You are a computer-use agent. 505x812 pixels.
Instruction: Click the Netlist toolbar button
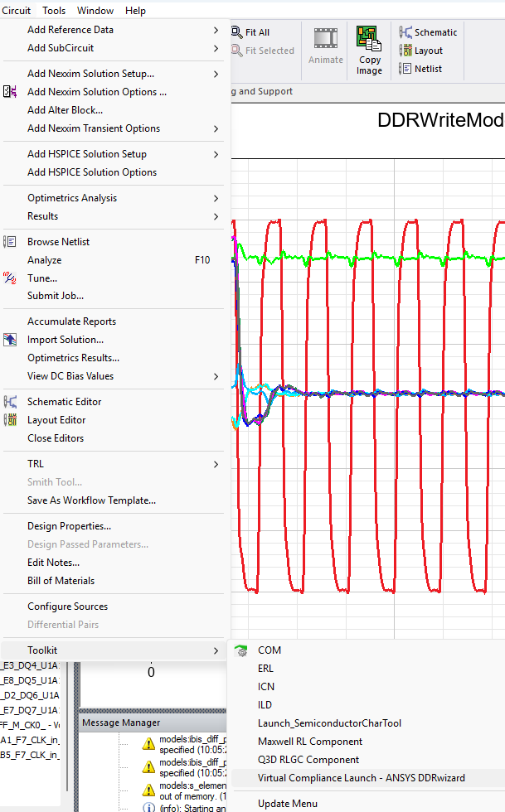click(423, 69)
